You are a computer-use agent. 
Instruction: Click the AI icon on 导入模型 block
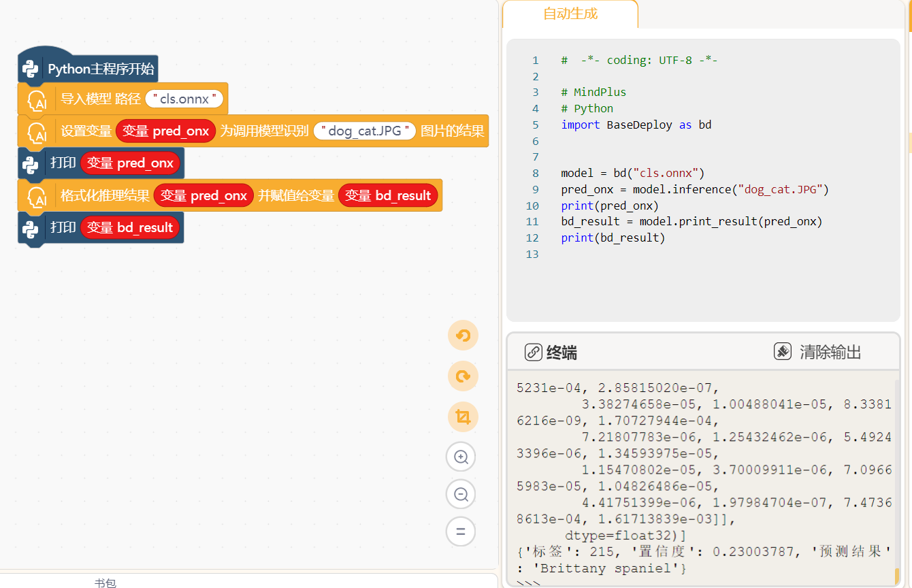click(37, 100)
